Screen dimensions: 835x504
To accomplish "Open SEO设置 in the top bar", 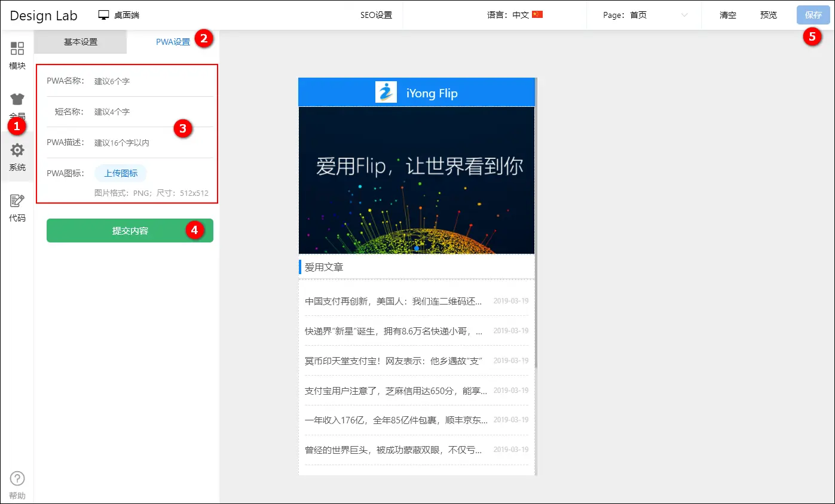I will coord(376,15).
